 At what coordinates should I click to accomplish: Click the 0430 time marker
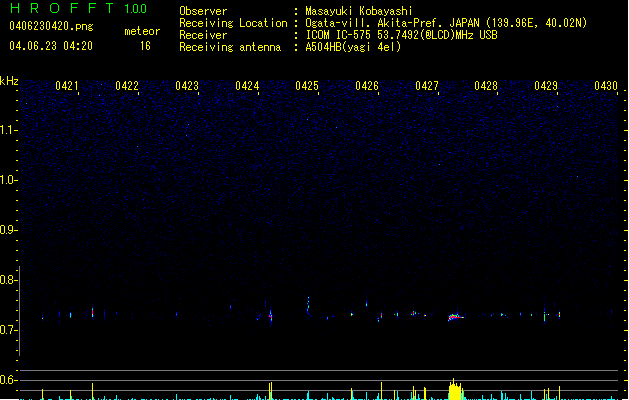(x=606, y=86)
